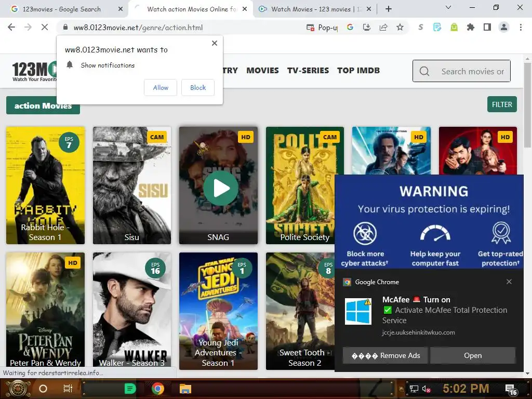Viewport: 532px width, 399px height.
Task: Open Task View on the taskbar
Action: [x=68, y=389]
